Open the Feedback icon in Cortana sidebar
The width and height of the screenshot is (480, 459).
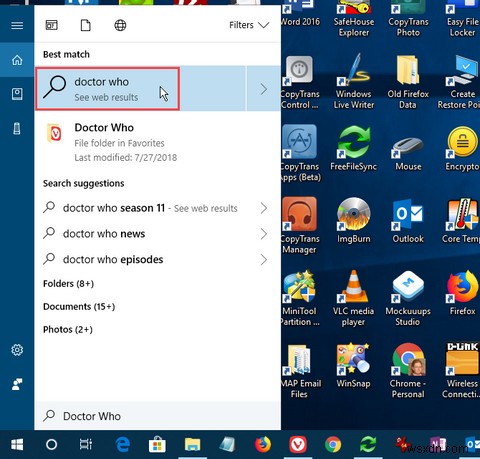point(17,384)
